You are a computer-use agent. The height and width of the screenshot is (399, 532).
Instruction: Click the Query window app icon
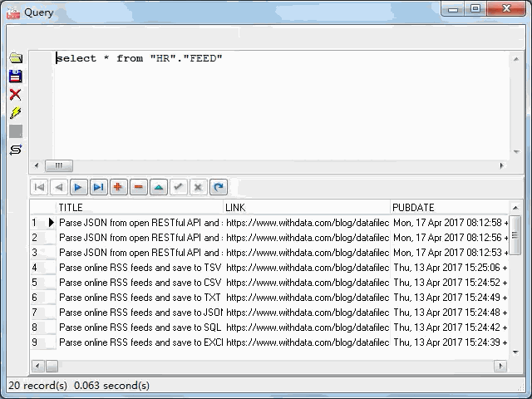point(13,13)
